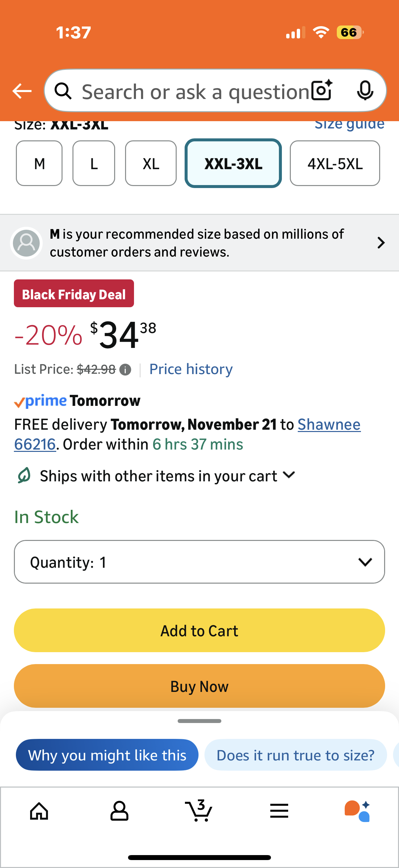This screenshot has height=868, width=399.
Task: Tap the back arrow icon
Action: click(x=22, y=91)
